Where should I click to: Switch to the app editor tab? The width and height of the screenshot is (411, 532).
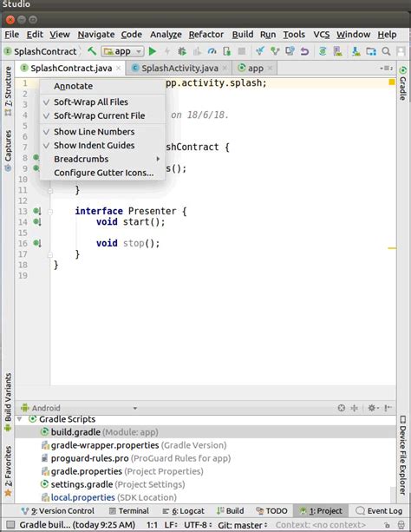pyautogui.click(x=255, y=69)
